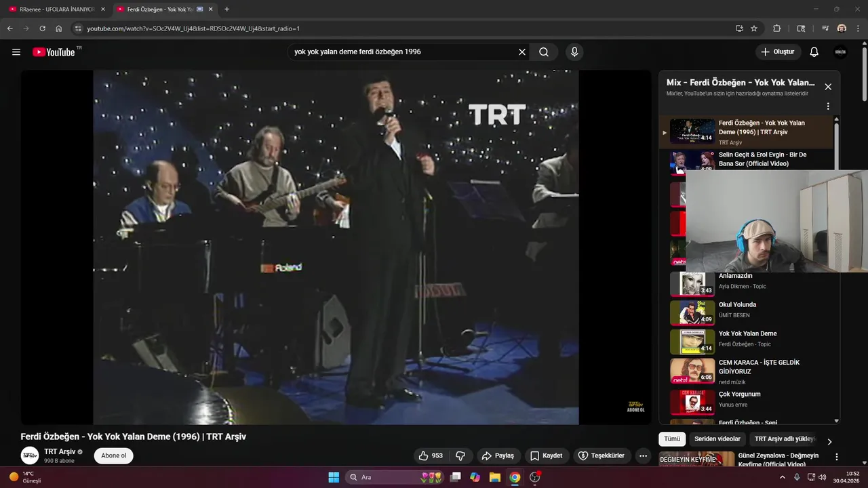868x488 pixels.
Task: Select the TRT Arşiv adlı yükleyen chip
Action: click(784, 439)
